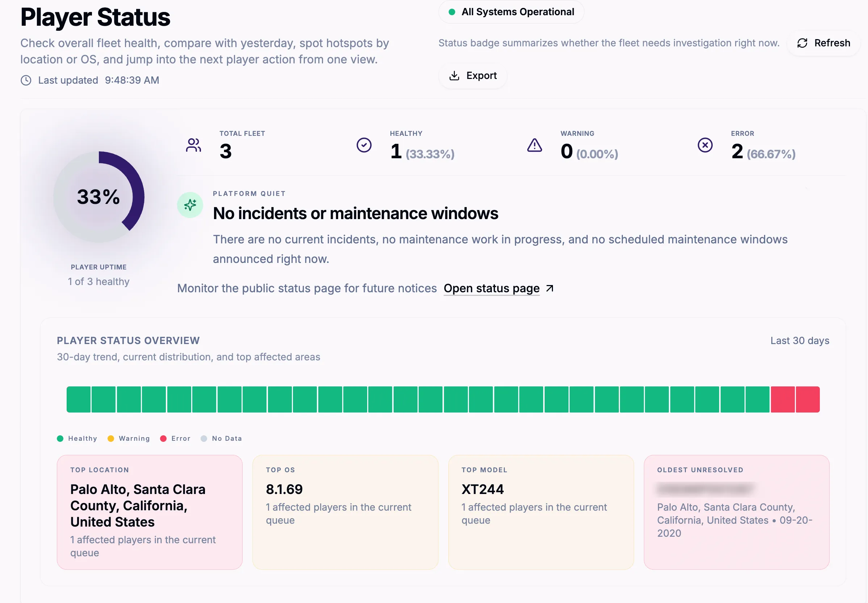Open status page link

tap(491, 288)
